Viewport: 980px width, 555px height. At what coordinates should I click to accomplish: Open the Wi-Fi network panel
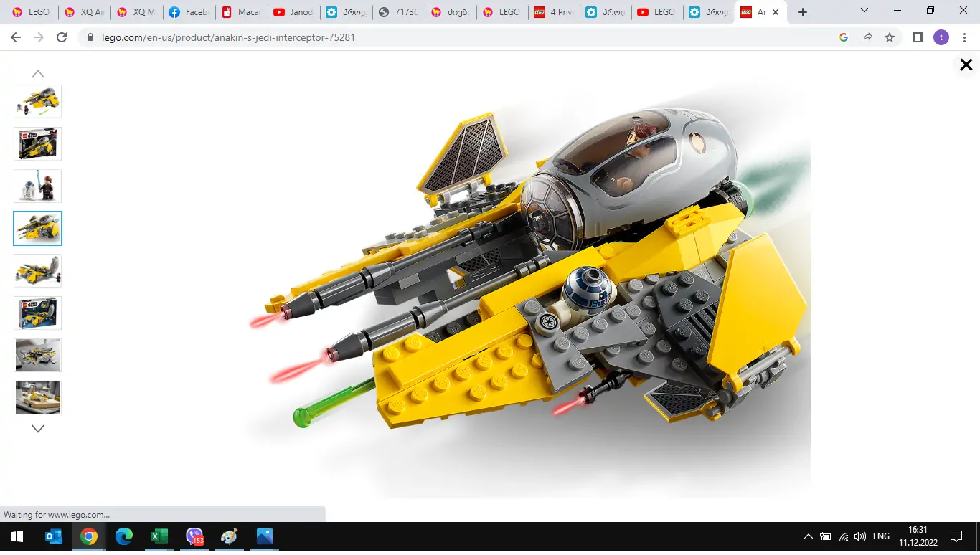[x=844, y=536]
